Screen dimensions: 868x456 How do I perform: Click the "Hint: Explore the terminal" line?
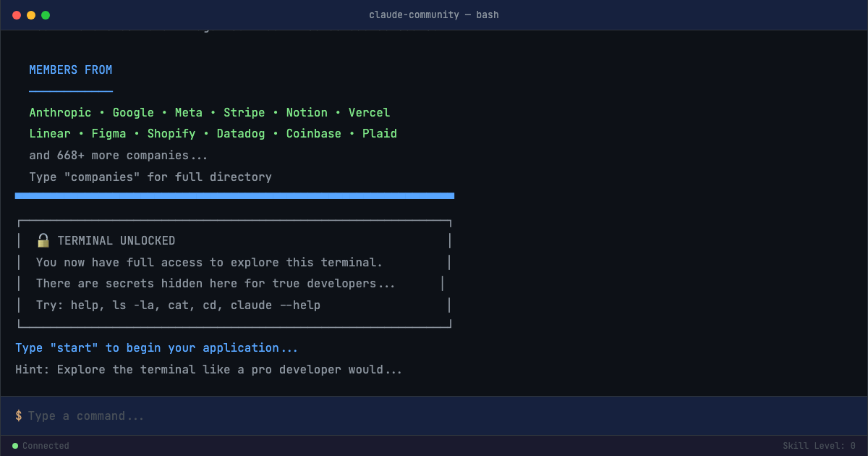[208, 370]
